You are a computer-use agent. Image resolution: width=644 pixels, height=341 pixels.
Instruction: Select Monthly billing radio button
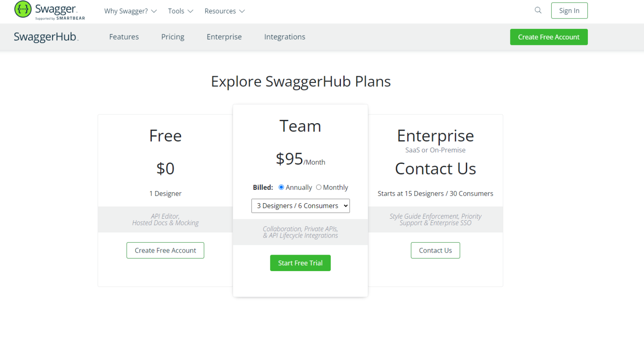coord(319,187)
